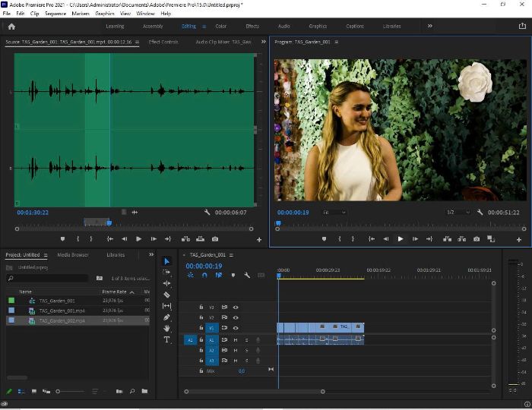Screen dimensions: 532x410
Task: Toggle timeline Snap magnet icon
Action: coord(204,275)
